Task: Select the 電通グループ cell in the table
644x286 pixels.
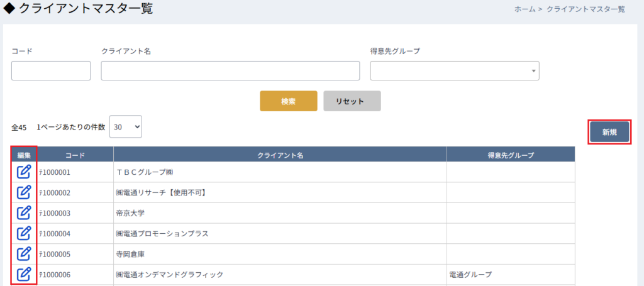Action: pyautogui.click(x=470, y=275)
